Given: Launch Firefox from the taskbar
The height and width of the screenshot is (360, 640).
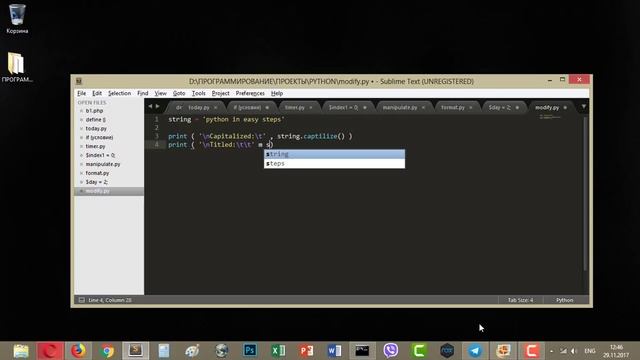Looking at the screenshot, I should [x=78, y=351].
